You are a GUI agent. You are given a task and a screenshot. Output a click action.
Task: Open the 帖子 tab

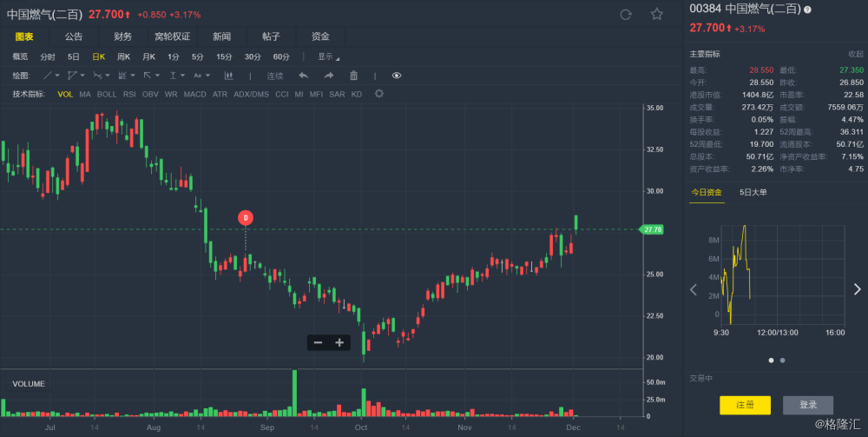click(x=271, y=36)
